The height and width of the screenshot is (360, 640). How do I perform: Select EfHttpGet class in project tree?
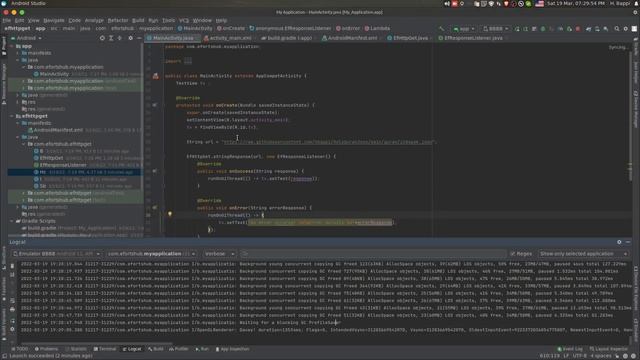pyautogui.click(x=51, y=158)
